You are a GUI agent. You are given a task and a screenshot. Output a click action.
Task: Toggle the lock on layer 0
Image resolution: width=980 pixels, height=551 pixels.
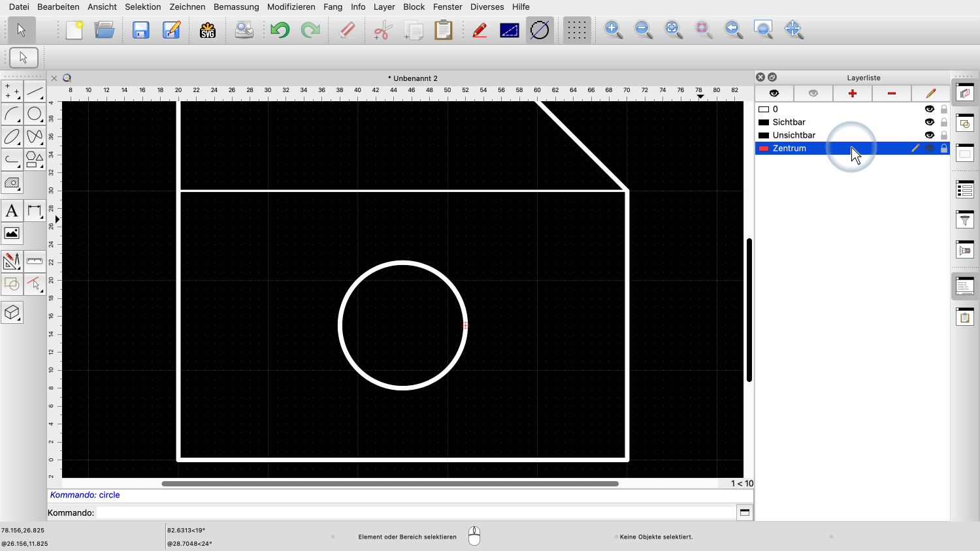click(x=944, y=109)
